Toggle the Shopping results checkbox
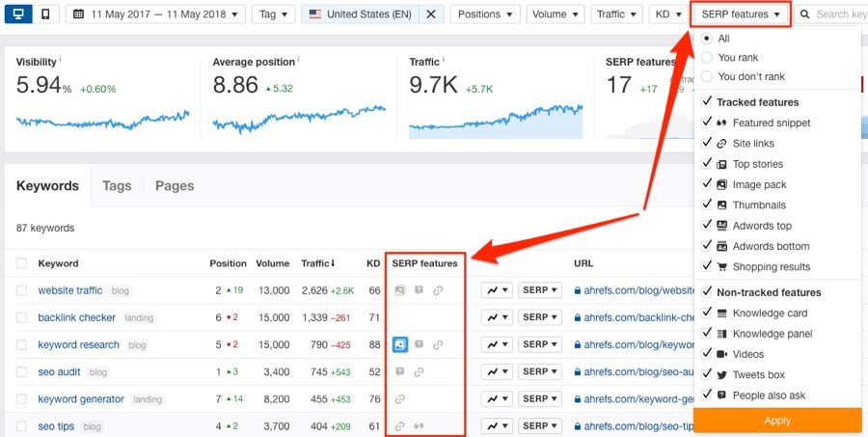868x437 pixels. pyautogui.click(x=708, y=266)
